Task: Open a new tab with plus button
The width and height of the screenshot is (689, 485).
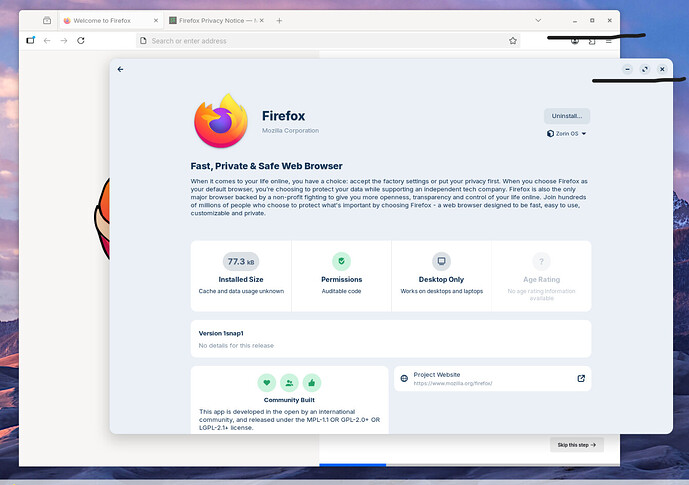Action: (x=279, y=20)
